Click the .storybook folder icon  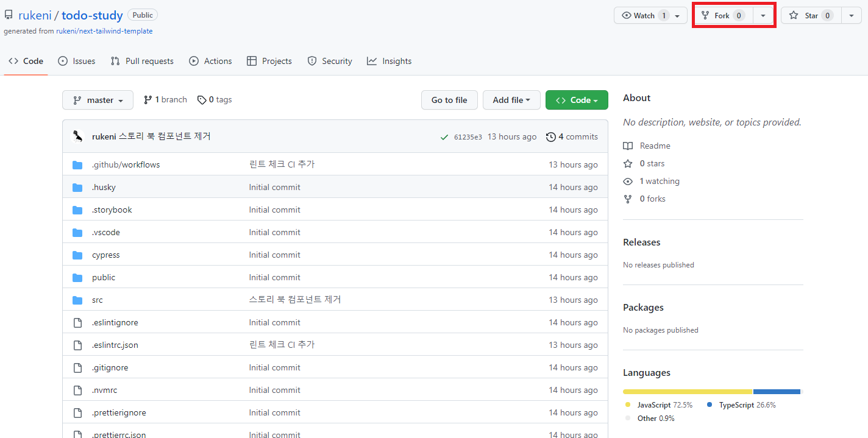click(x=77, y=210)
